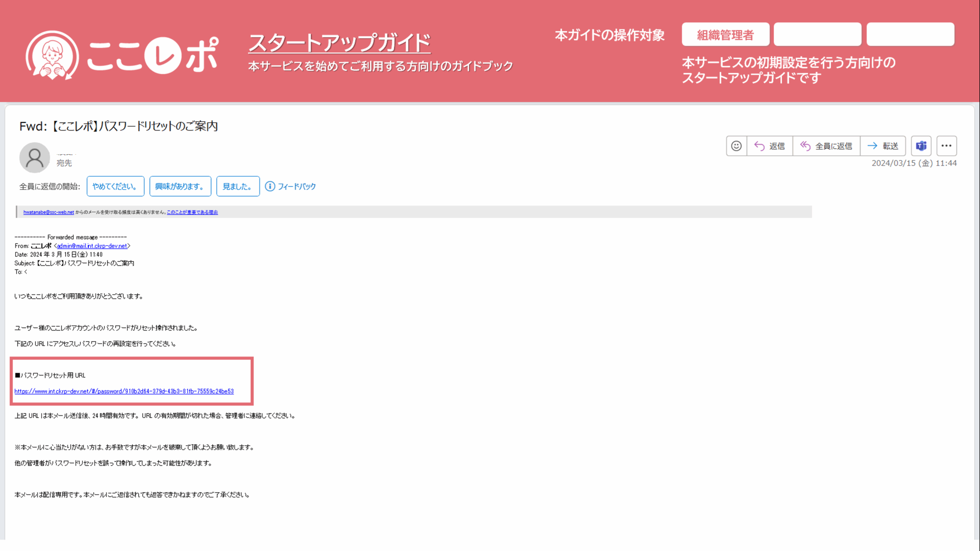The image size is (980, 551).
Task: Click the スタートアップガイド title heading
Action: 340,43
